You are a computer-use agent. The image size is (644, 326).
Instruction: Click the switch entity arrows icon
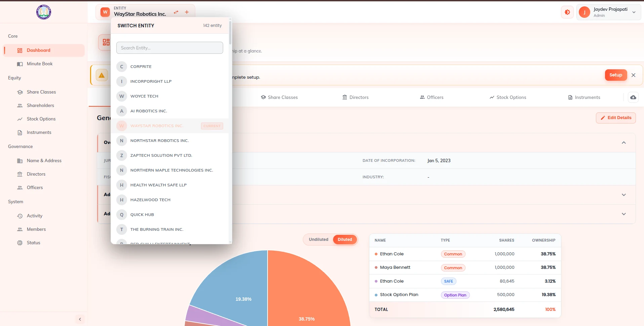(176, 12)
